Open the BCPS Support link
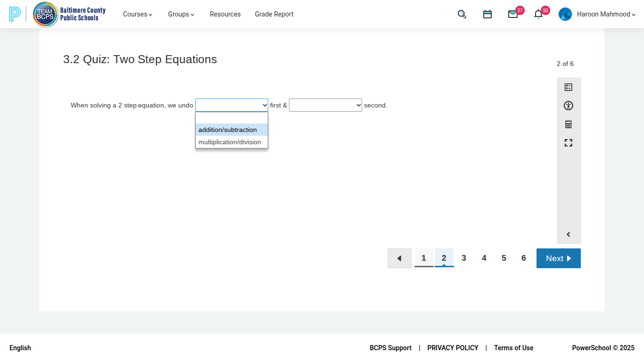This screenshot has height=362, width=644. click(391, 348)
